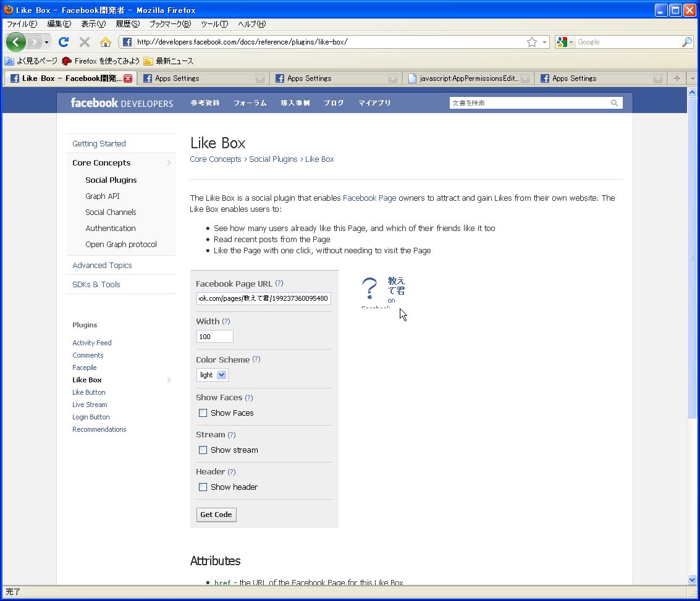Go to the Home page icon
This screenshot has height=601, width=700.
[106, 42]
